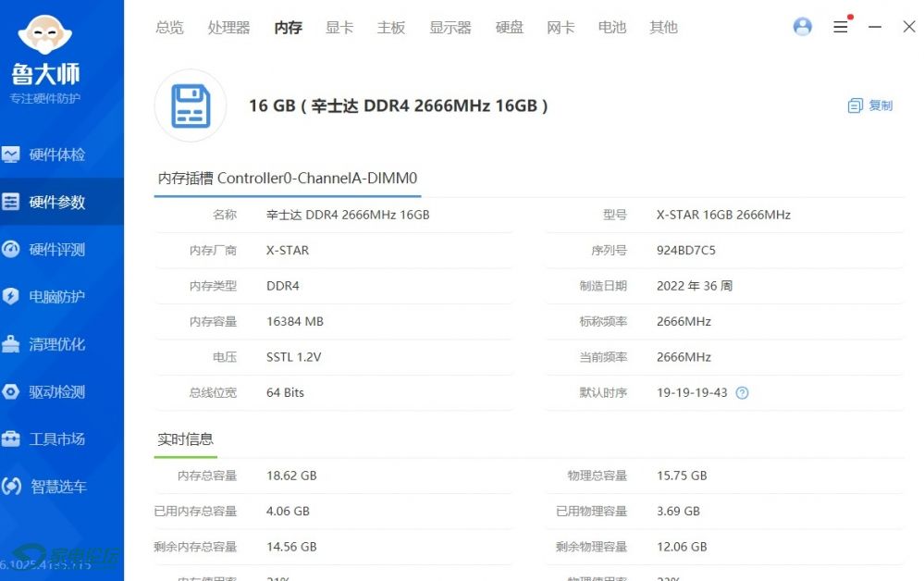This screenshot has width=924, height=581.
Task: Click serial number 924BD7C5
Action: [686, 251]
